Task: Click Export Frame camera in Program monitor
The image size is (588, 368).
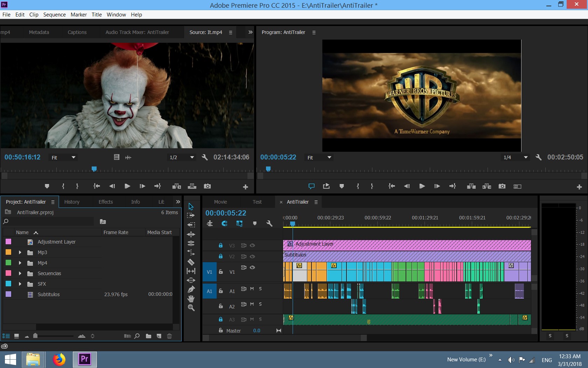Action: tap(502, 186)
